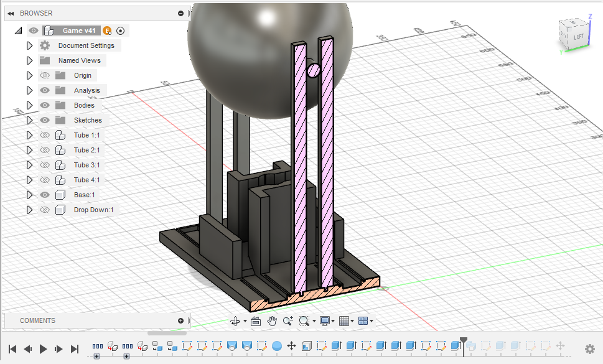Activate the Orbit tool
Screen dimensions: 603x364
click(x=235, y=321)
